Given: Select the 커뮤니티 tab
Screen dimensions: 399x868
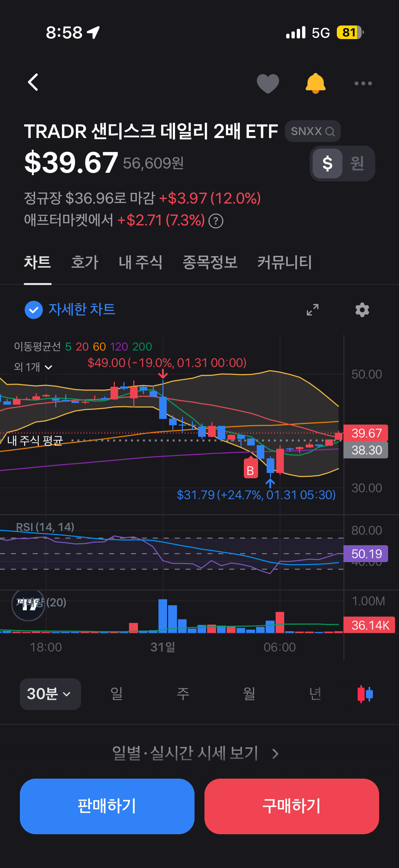Looking at the screenshot, I should pos(284,262).
